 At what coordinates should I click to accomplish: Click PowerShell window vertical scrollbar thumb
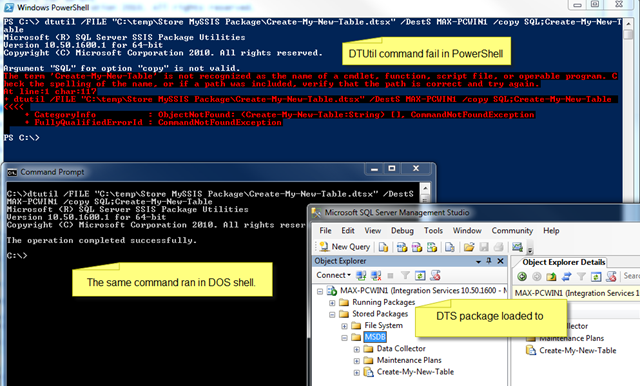click(629, 35)
